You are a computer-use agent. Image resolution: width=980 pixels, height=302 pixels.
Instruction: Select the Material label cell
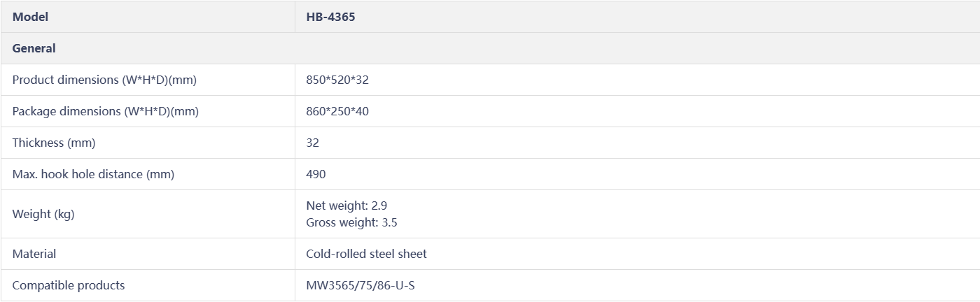(148, 254)
